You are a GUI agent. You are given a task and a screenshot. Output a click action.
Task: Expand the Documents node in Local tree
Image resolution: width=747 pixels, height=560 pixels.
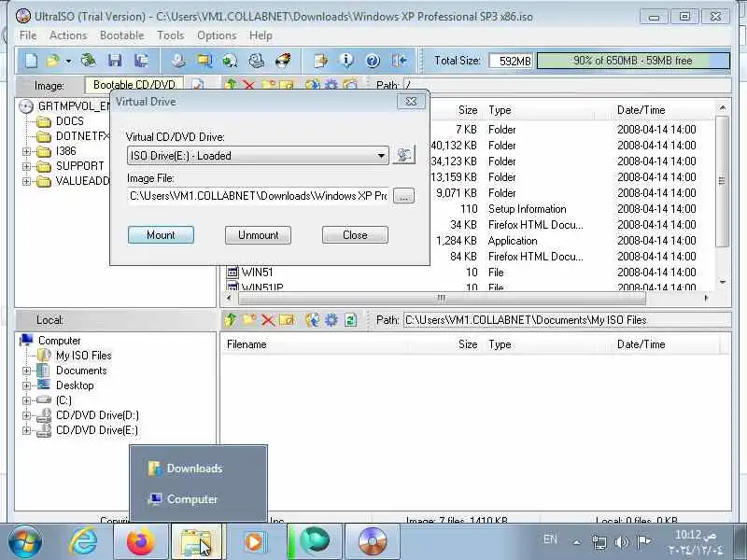pos(26,371)
